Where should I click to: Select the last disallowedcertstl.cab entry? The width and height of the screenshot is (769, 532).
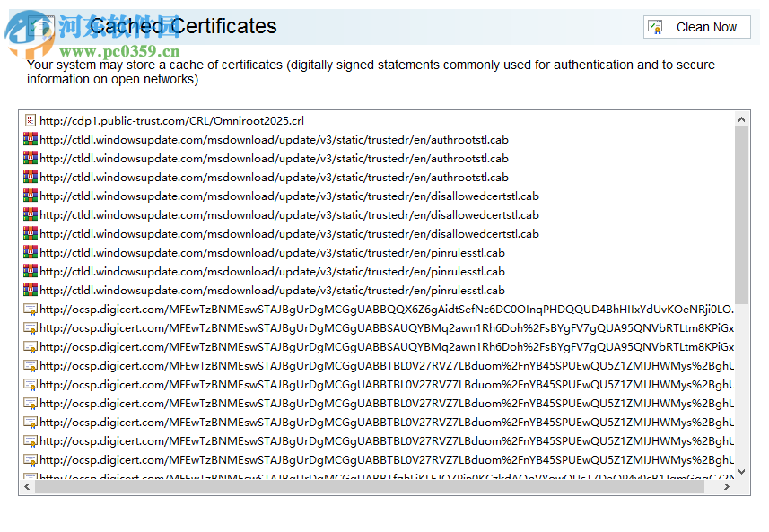289,234
